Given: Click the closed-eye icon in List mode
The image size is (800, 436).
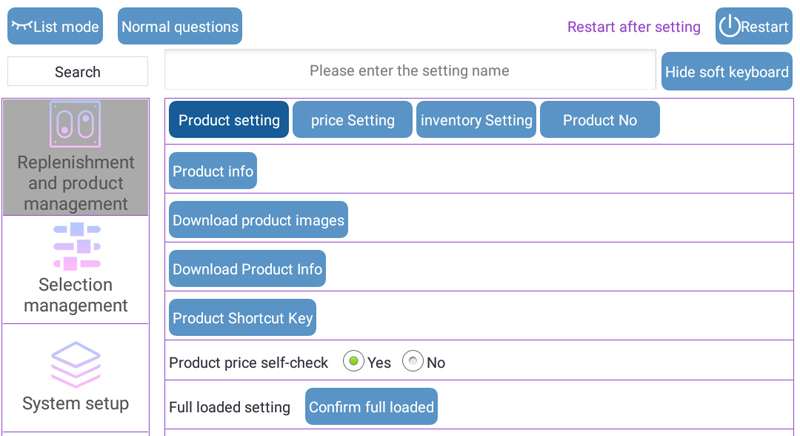Looking at the screenshot, I should 22,25.
